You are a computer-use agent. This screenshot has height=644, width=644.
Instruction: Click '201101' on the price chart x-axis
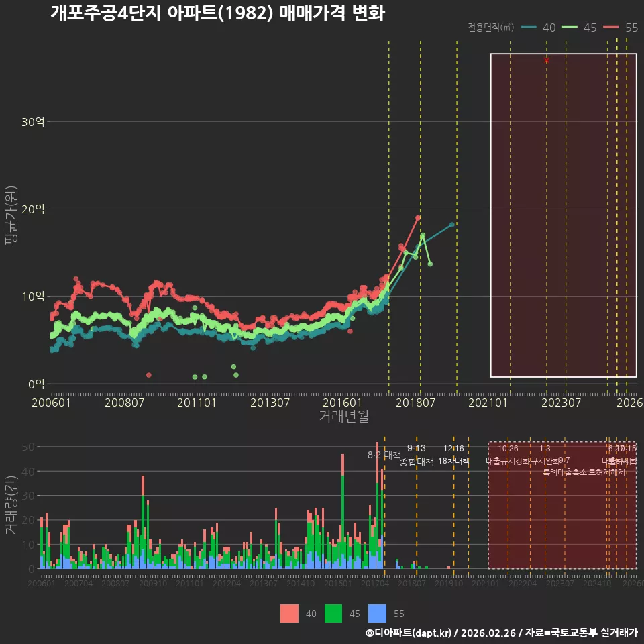(x=197, y=402)
